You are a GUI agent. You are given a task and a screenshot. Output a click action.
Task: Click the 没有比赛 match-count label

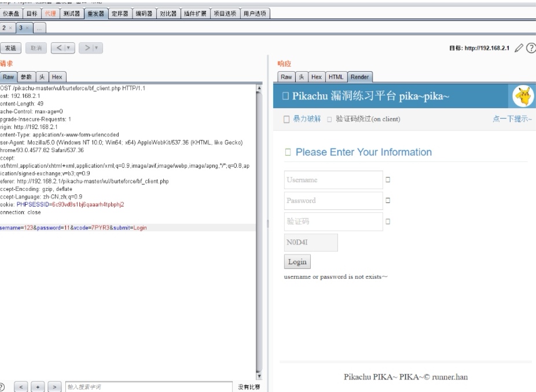pyautogui.click(x=249, y=387)
